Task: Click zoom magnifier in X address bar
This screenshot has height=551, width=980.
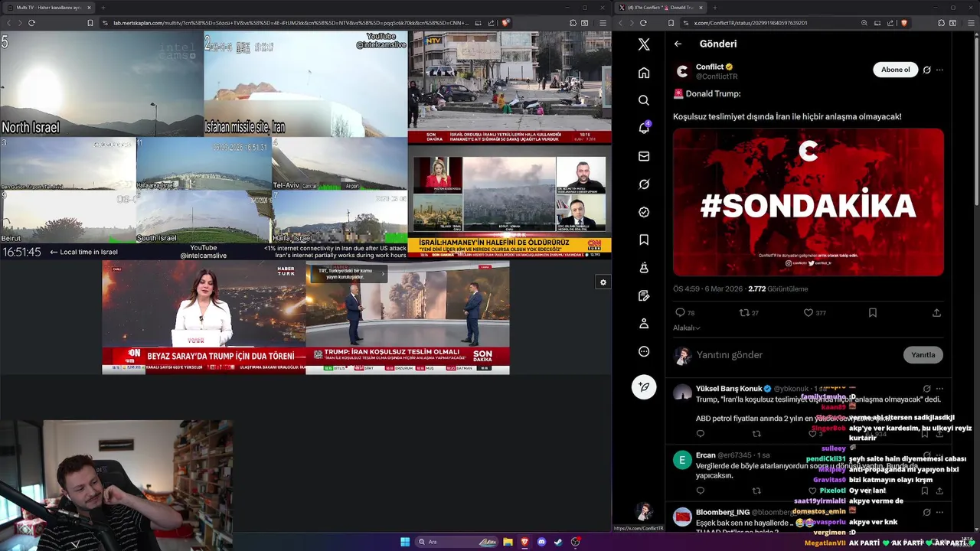Action: (x=864, y=23)
